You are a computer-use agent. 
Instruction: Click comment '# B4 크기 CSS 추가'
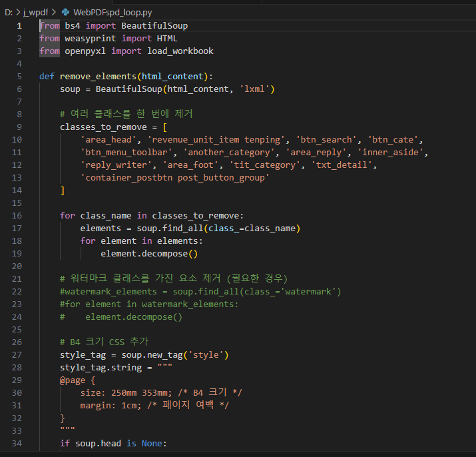104,342
